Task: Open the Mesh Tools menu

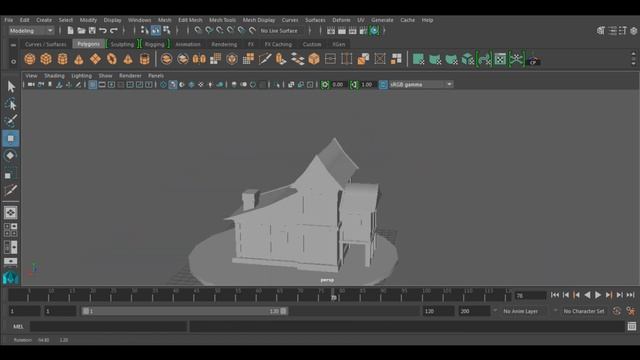Action: coord(222,20)
